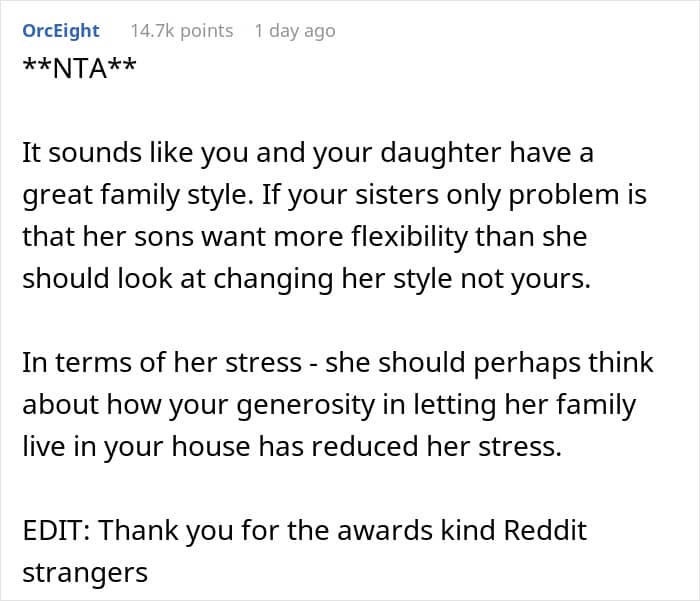The height and width of the screenshot is (601, 700).
Task: Click the line about sons wanting flexibility
Action: tap(304, 237)
